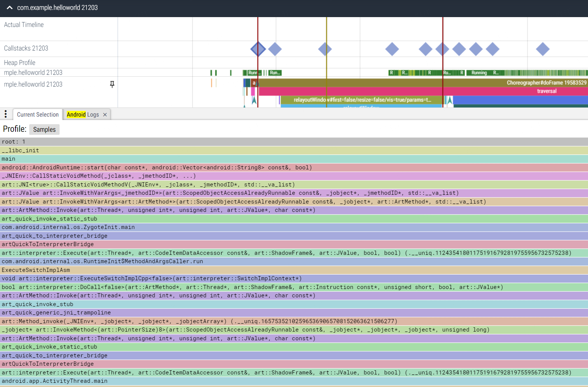Select the highlighted callstack diamond sample
Screen dimensions: 588x387
click(x=258, y=49)
